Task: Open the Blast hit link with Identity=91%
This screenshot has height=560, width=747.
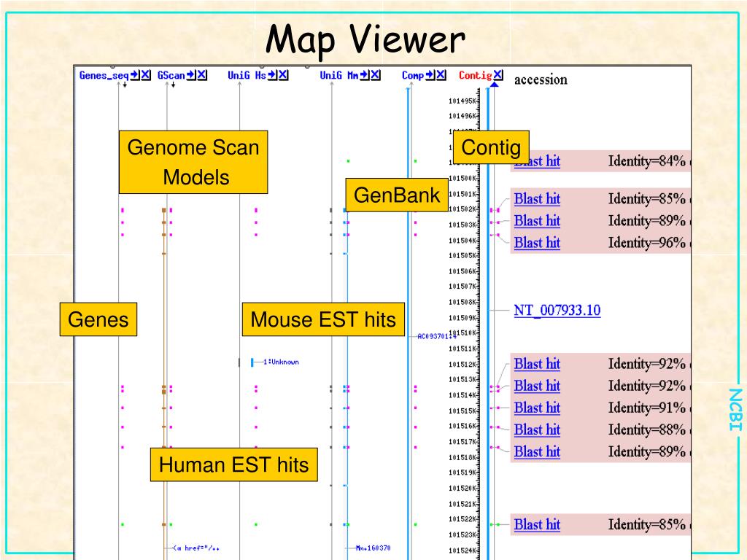Action: (x=537, y=408)
